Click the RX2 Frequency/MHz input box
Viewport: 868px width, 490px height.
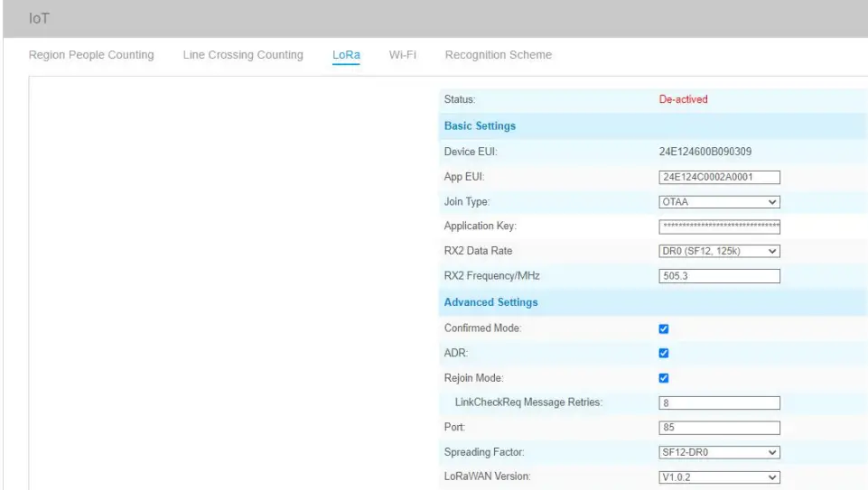pyautogui.click(x=720, y=277)
